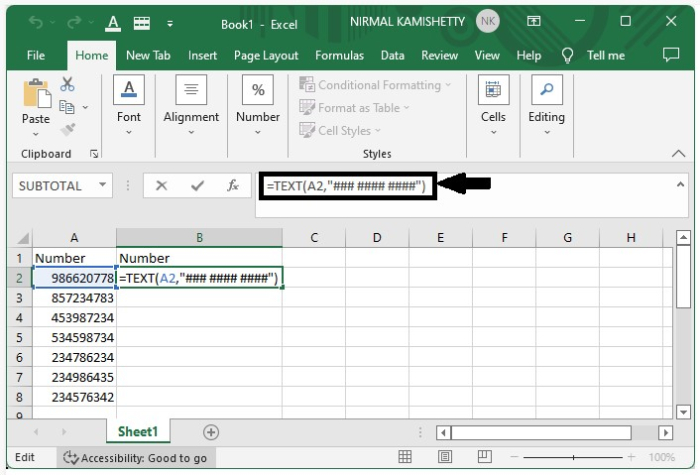Select row 5 header
This screenshot has width=700, height=475.
click(x=20, y=338)
